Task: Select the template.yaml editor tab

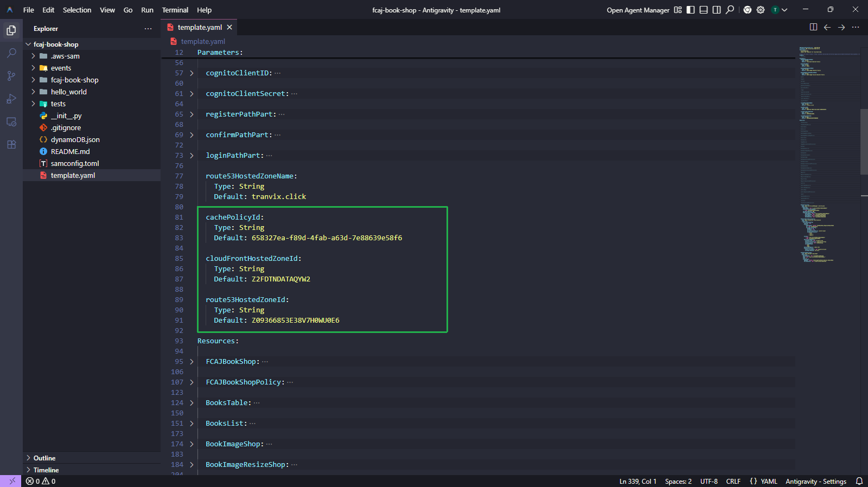Action: tap(200, 27)
